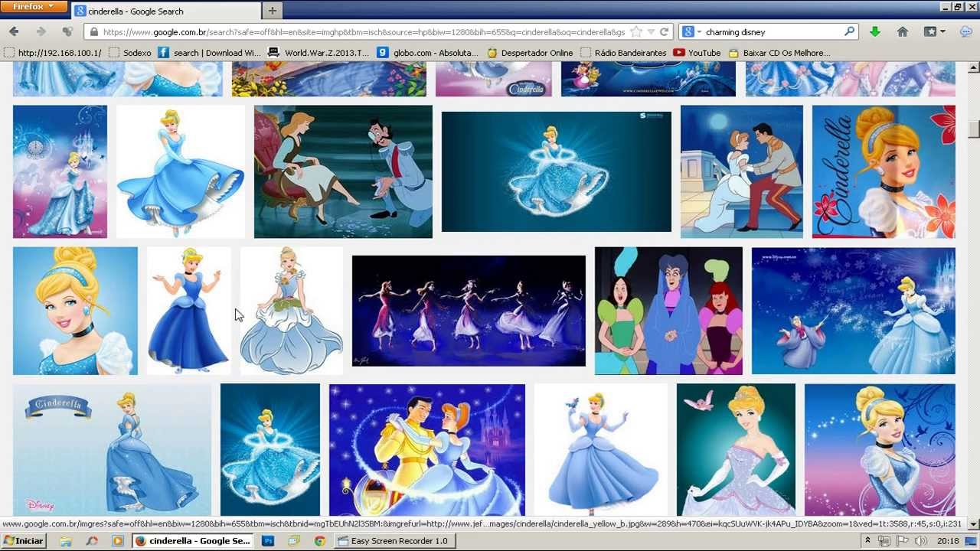The width and height of the screenshot is (980, 551).
Task: Open the Despertador Online bookmark
Action: (x=530, y=53)
